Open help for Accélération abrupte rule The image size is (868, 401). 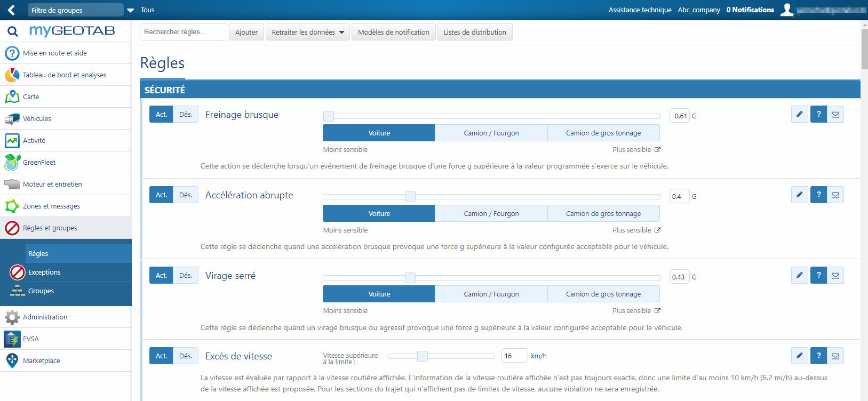818,195
